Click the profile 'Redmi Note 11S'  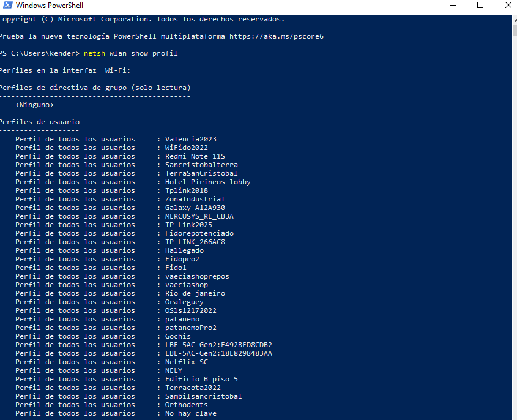tap(195, 156)
